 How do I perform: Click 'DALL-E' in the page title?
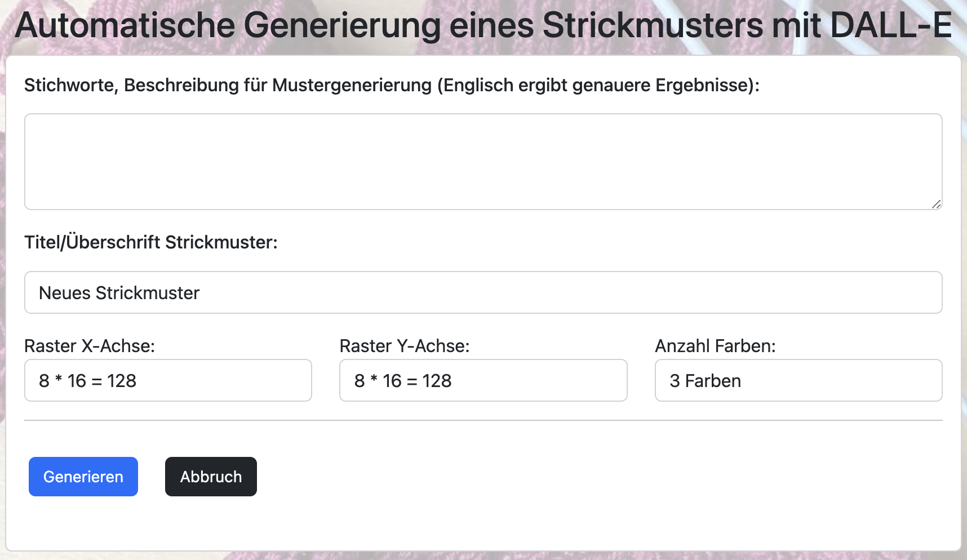(891, 25)
